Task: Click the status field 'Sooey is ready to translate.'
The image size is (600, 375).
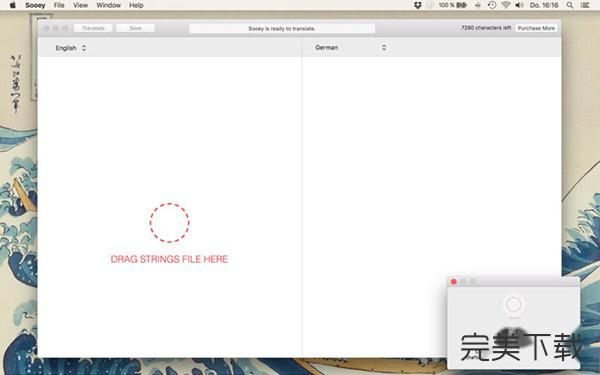Action: pyautogui.click(x=282, y=28)
